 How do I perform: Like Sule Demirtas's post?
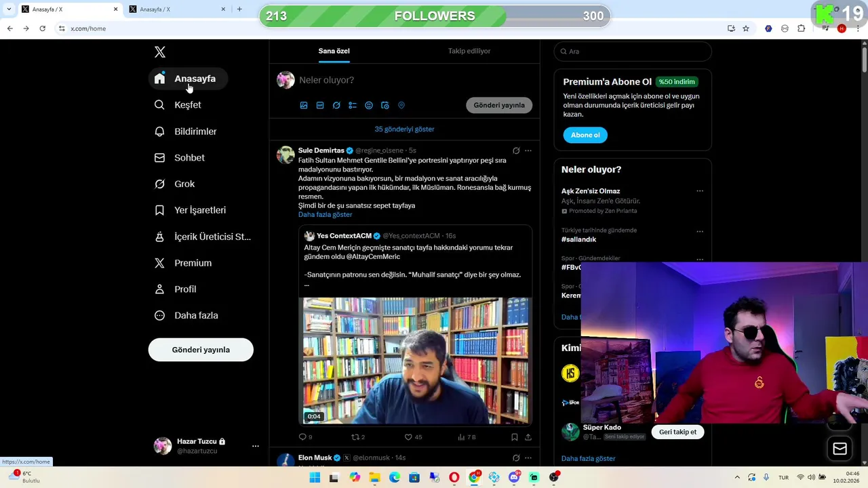pos(412,437)
